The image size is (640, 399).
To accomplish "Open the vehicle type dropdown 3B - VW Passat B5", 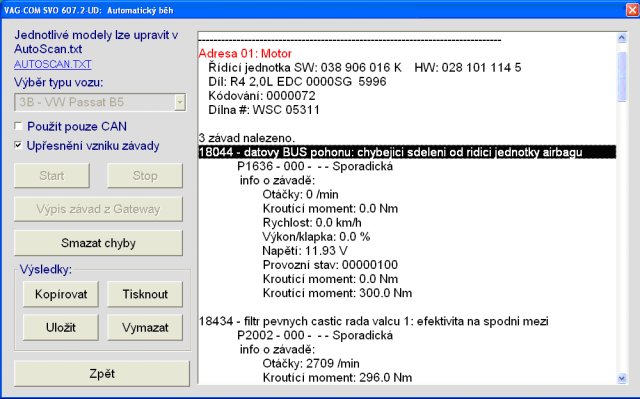I will (100, 102).
